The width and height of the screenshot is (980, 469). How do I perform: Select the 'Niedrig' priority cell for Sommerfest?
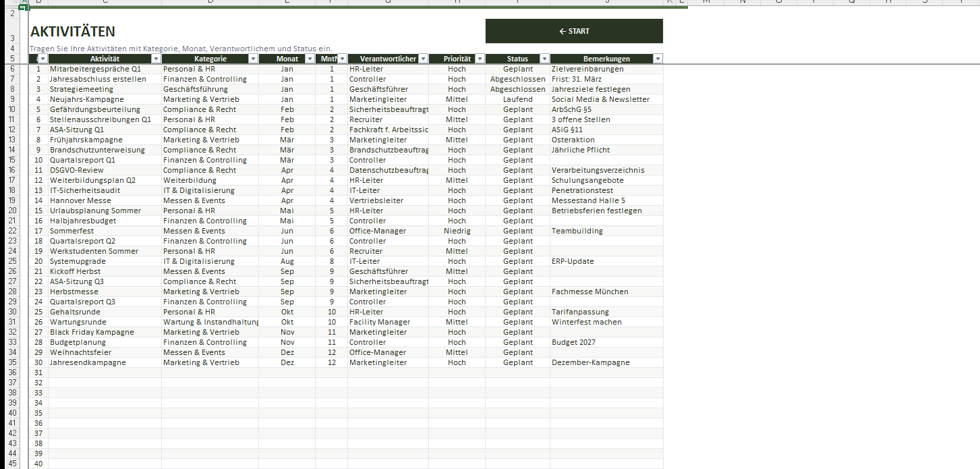click(457, 231)
